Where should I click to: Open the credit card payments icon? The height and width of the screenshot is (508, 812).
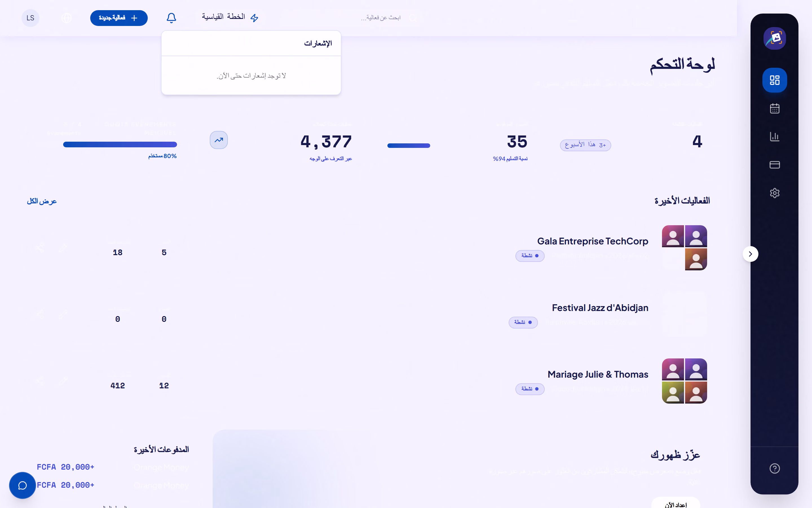tap(775, 165)
